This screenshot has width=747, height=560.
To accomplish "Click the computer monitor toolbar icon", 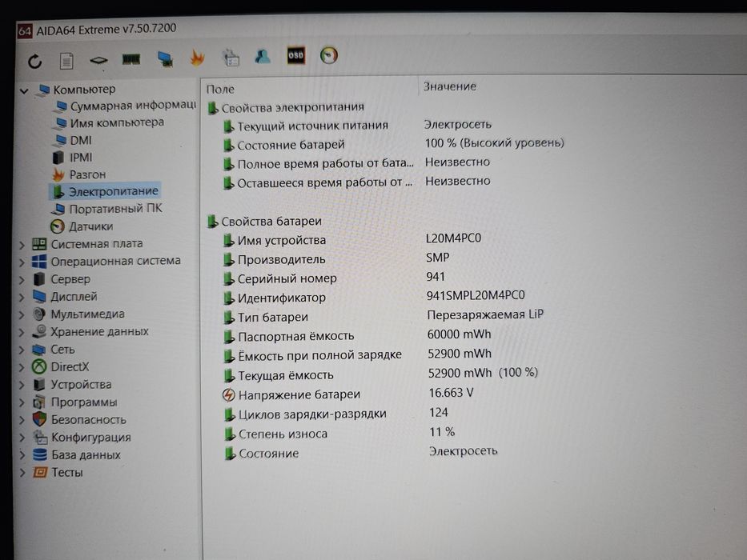I will click(165, 58).
